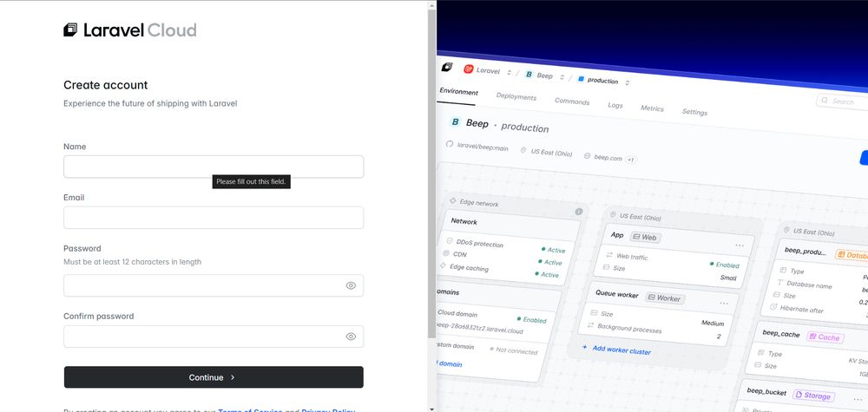The image size is (868, 412).
Task: Click the Laravel Cloud logo
Action: click(129, 29)
